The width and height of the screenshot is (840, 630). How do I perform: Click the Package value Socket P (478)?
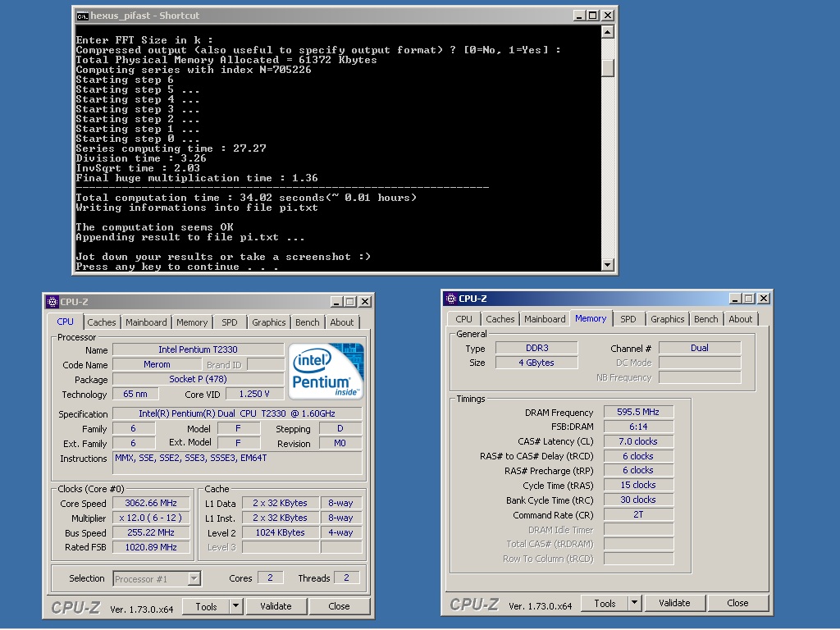tap(199, 379)
